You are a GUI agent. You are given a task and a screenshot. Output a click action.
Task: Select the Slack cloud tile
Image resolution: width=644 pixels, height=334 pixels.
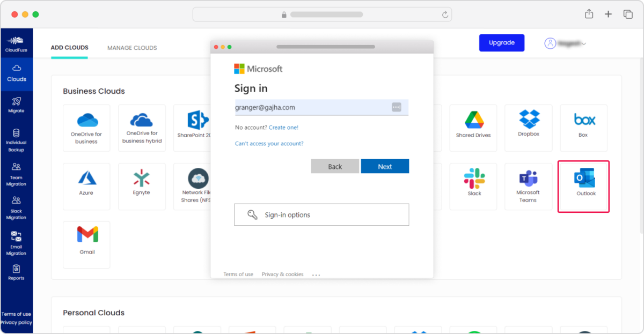click(473, 186)
